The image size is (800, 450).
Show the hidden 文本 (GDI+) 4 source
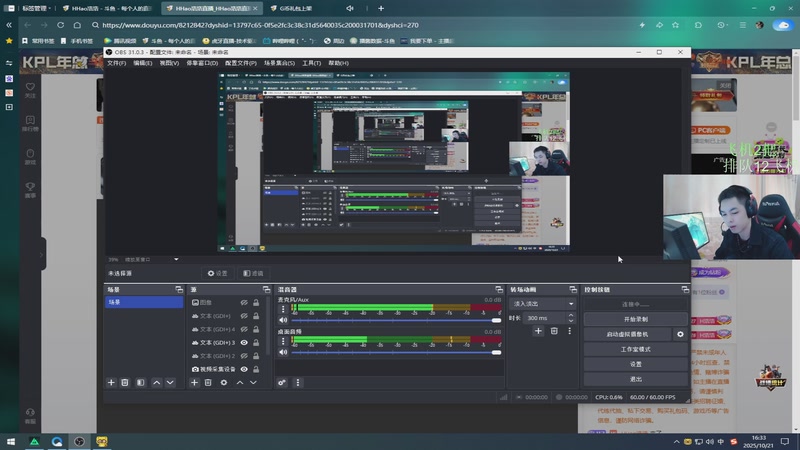[x=244, y=329]
